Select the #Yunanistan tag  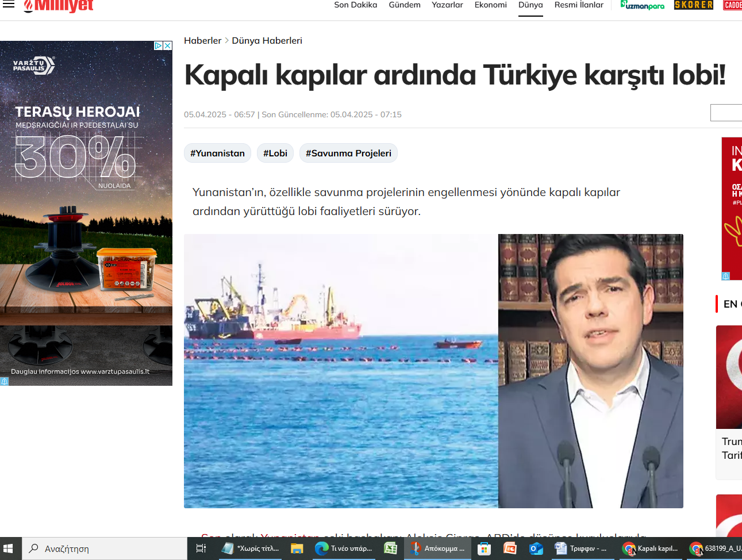tap(217, 154)
